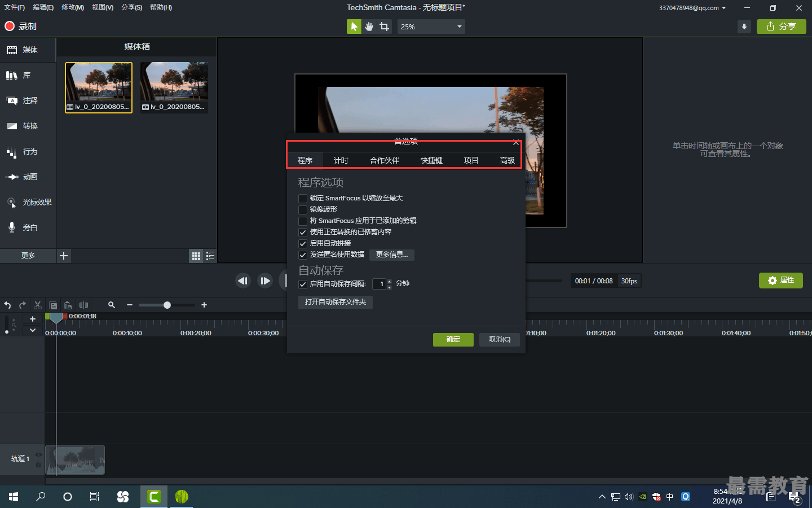Click the download arrow icon
This screenshot has height=508, width=812.
tap(744, 27)
